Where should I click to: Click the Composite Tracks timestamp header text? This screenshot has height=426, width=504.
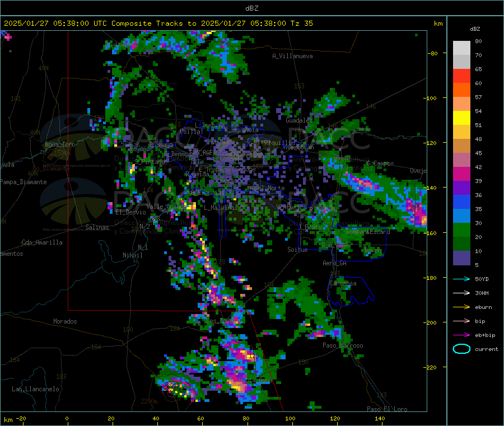click(x=158, y=24)
